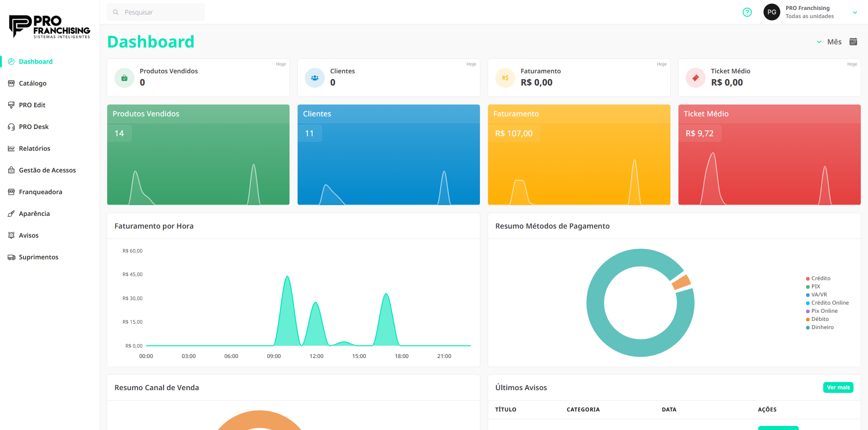Open Catálogo in the sidebar
Viewport: 868px width, 430px height.
(x=33, y=83)
